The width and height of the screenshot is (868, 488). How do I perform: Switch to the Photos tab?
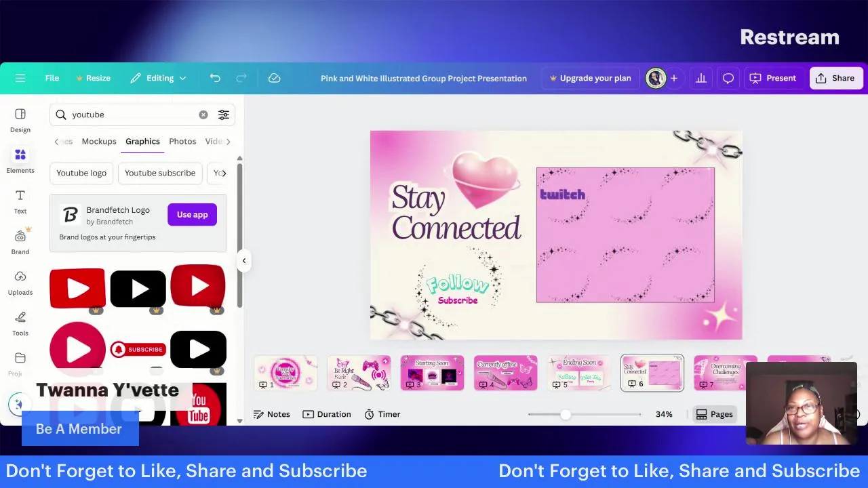point(182,141)
